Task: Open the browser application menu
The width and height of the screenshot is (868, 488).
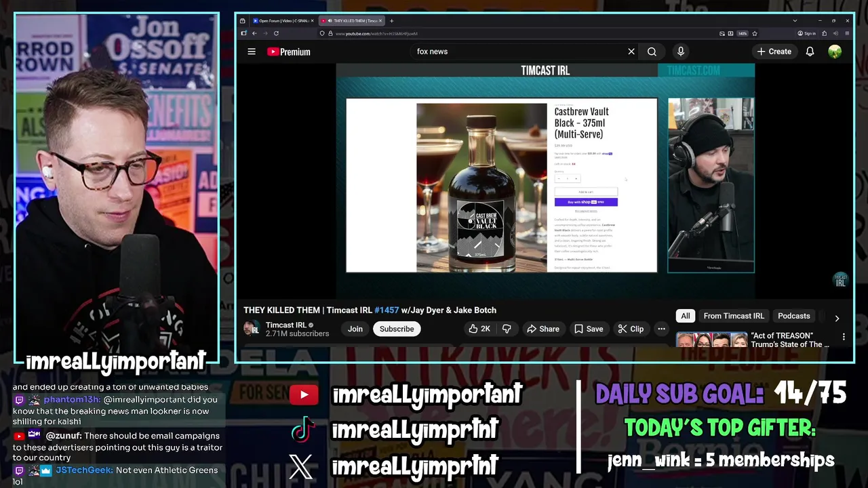Action: [x=847, y=33]
